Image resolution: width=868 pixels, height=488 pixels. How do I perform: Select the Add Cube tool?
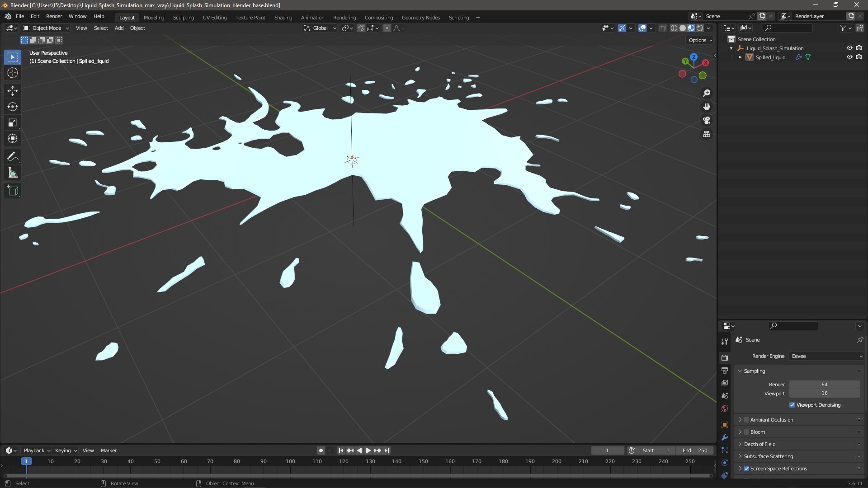click(x=13, y=191)
